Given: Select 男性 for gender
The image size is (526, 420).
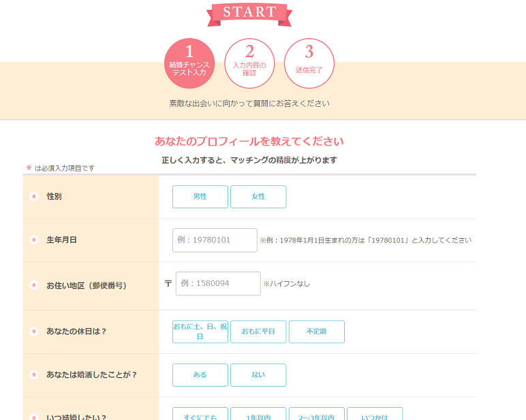Looking at the screenshot, I should click(x=200, y=197).
